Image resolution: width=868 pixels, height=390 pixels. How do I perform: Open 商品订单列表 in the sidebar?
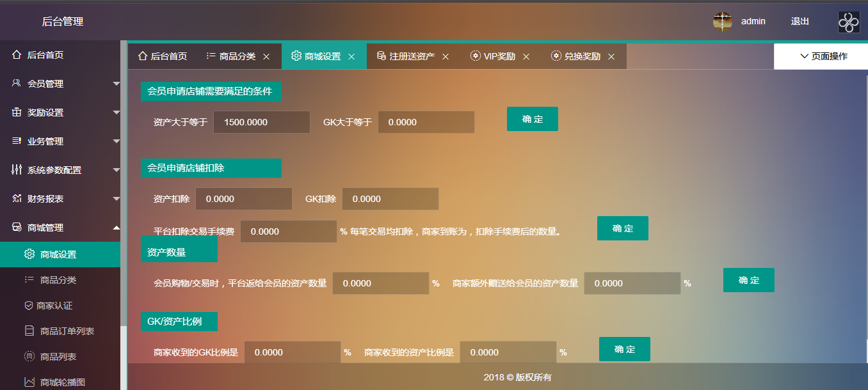coord(67,331)
